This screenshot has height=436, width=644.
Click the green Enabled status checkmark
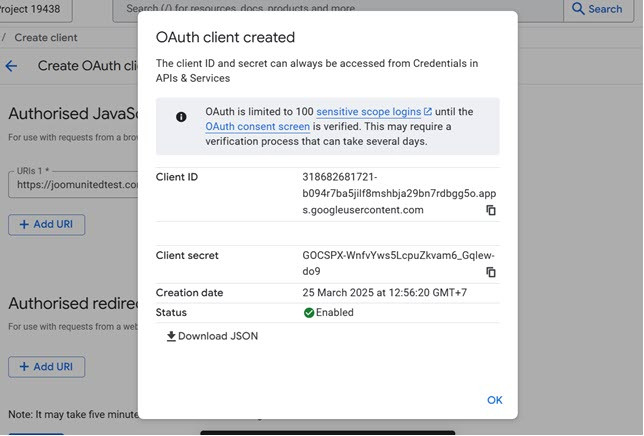[x=309, y=313]
